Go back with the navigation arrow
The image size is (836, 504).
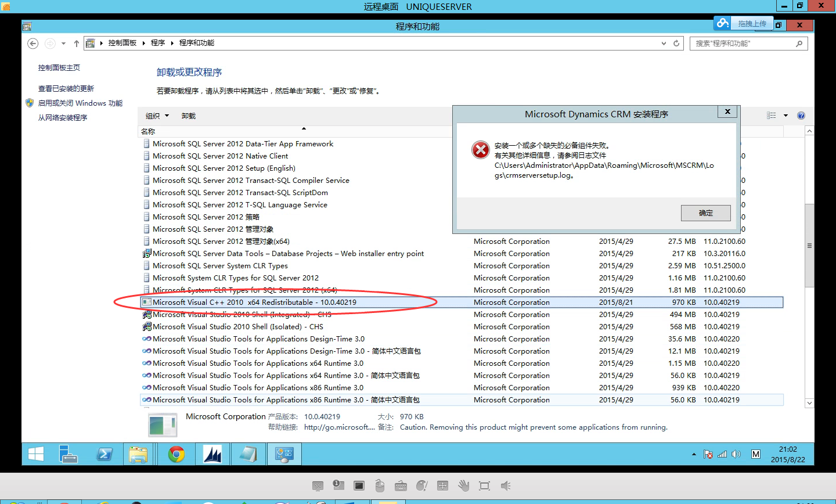tap(33, 44)
